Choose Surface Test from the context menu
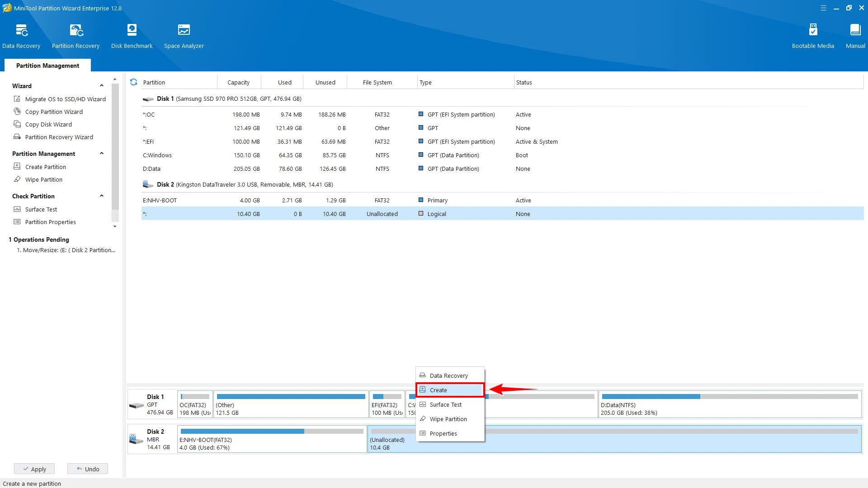This screenshot has width=868, height=488. [x=450, y=404]
